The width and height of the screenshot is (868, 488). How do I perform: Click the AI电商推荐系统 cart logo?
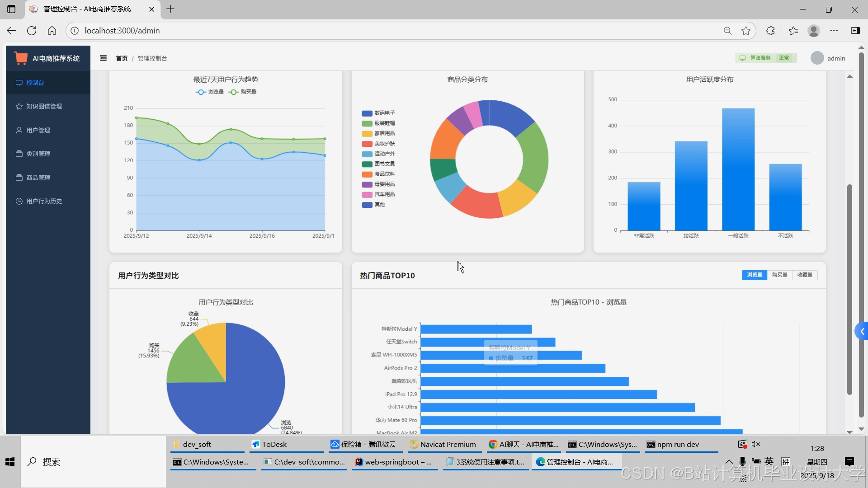21,58
